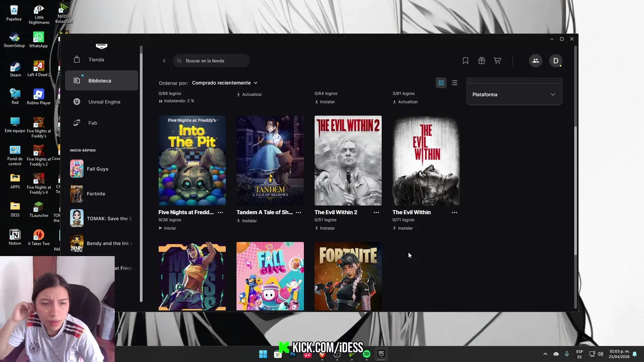Click Instalar under the 0/64 logros game
Image resolution: width=644 pixels, height=362 pixels.
pos(325,102)
